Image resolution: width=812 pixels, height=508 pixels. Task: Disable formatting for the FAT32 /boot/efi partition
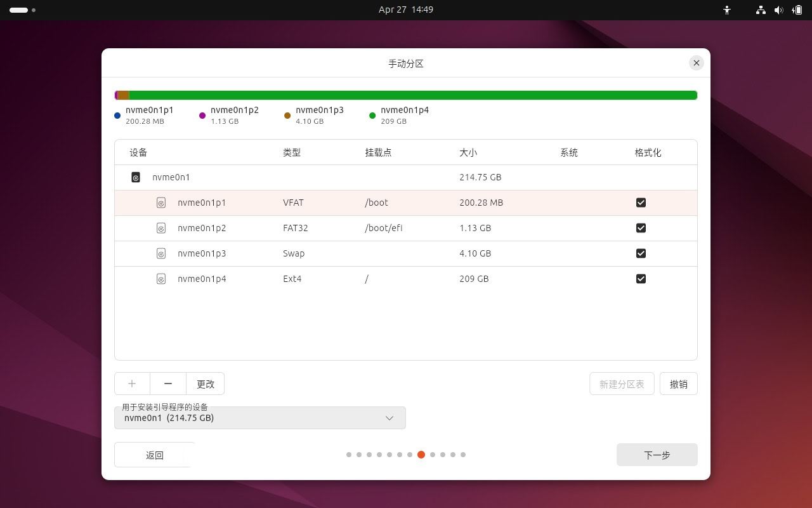[x=641, y=227]
